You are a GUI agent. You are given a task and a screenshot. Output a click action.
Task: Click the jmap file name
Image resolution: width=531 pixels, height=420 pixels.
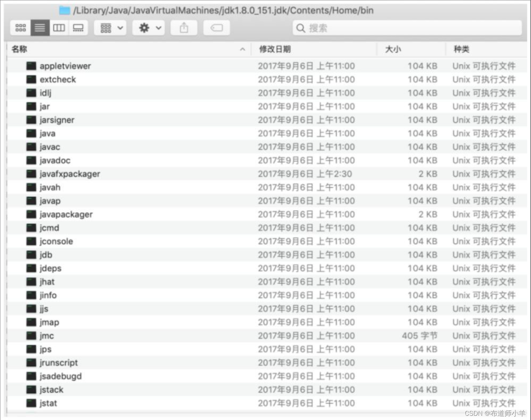point(49,322)
